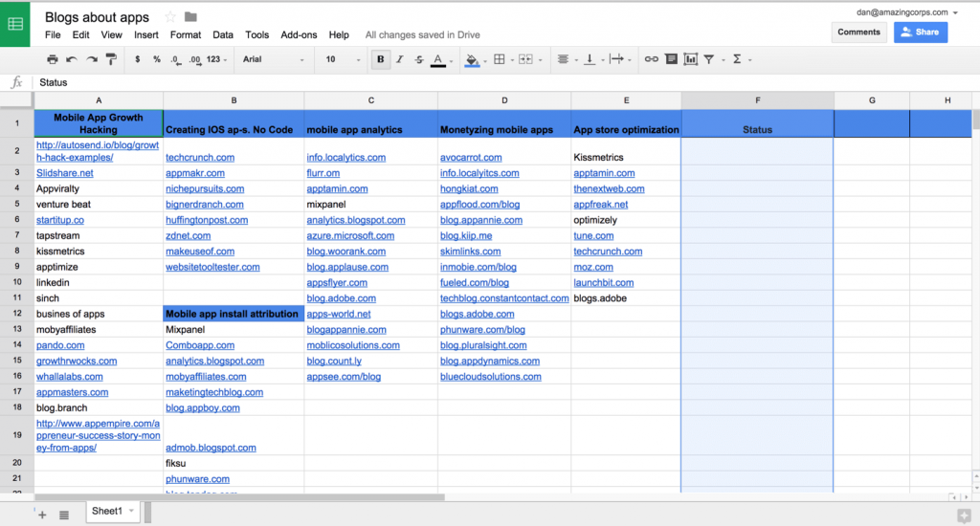Expand filter views dropdown arrow
The image size is (980, 526).
pos(724,60)
